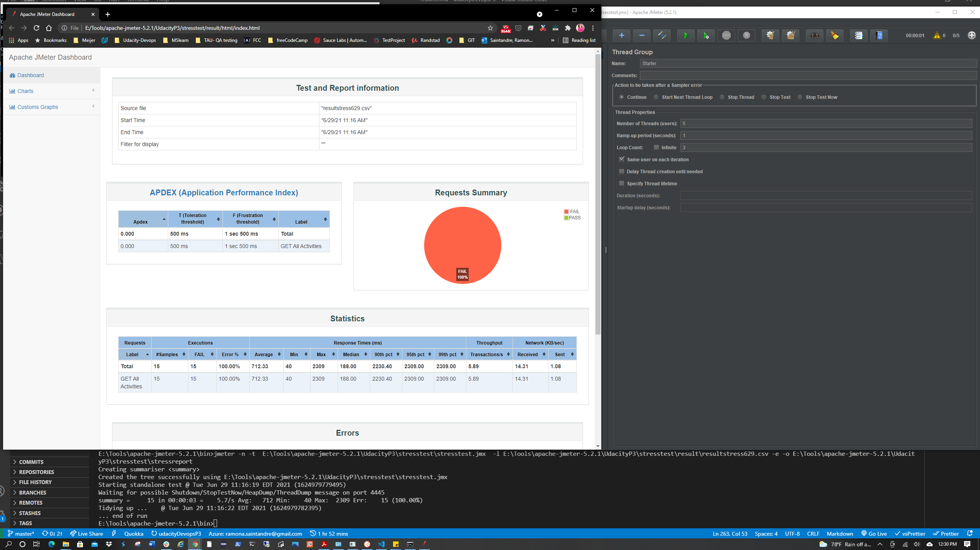980x550 pixels.
Task: Click the Start no pauses run icon
Action: (x=706, y=35)
